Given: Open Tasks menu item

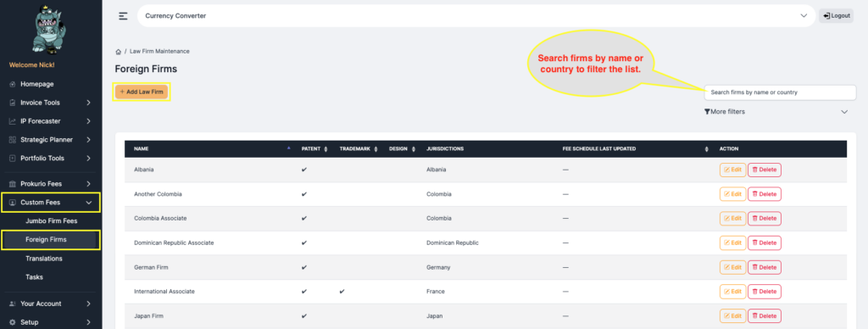Looking at the screenshot, I should click(34, 277).
